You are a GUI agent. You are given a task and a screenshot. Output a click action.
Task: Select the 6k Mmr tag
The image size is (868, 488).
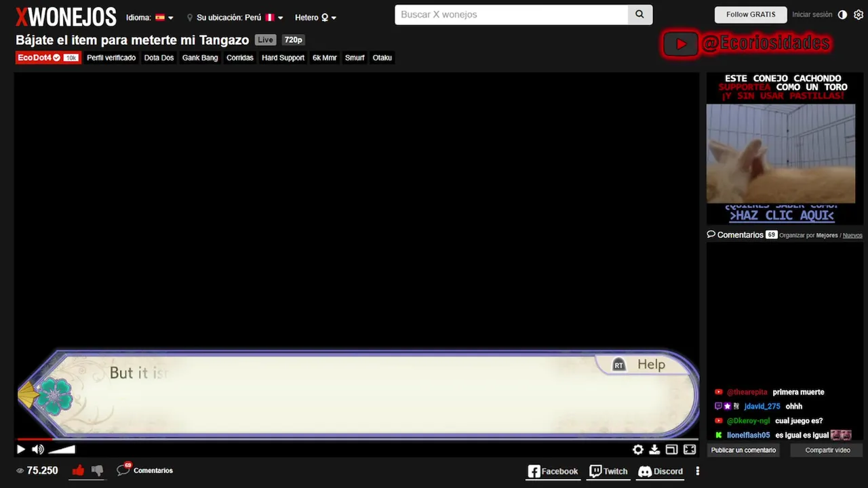coord(325,58)
